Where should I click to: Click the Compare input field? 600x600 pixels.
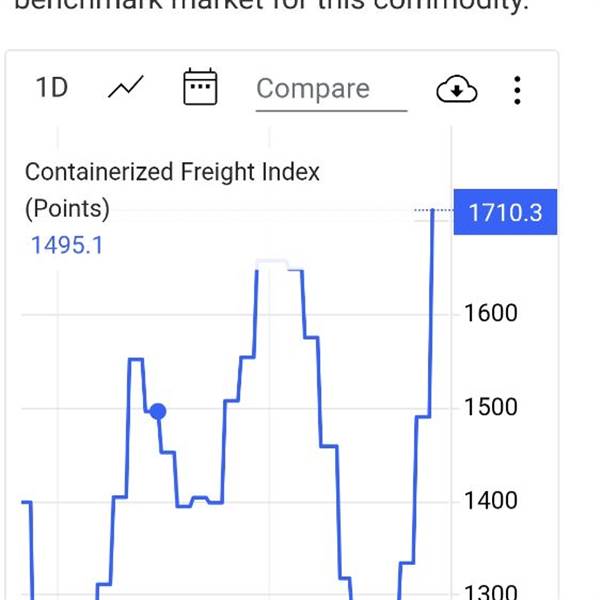tap(330, 89)
